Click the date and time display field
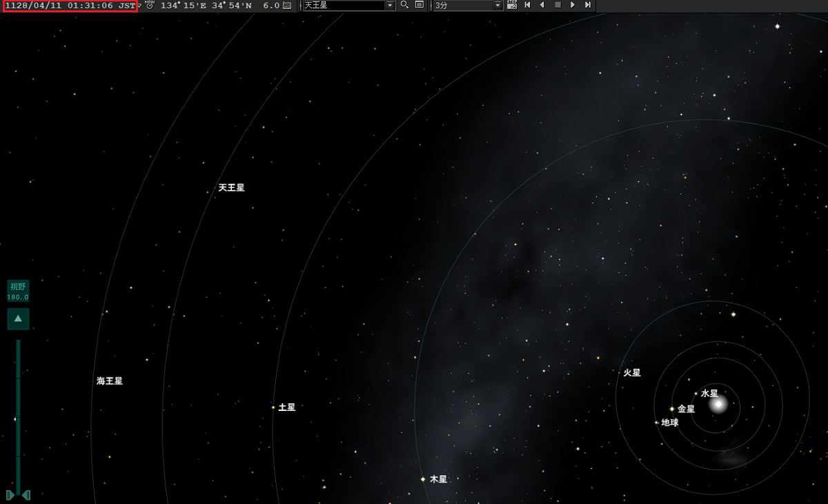Screen dimensions: 828x504 pos(70,6)
